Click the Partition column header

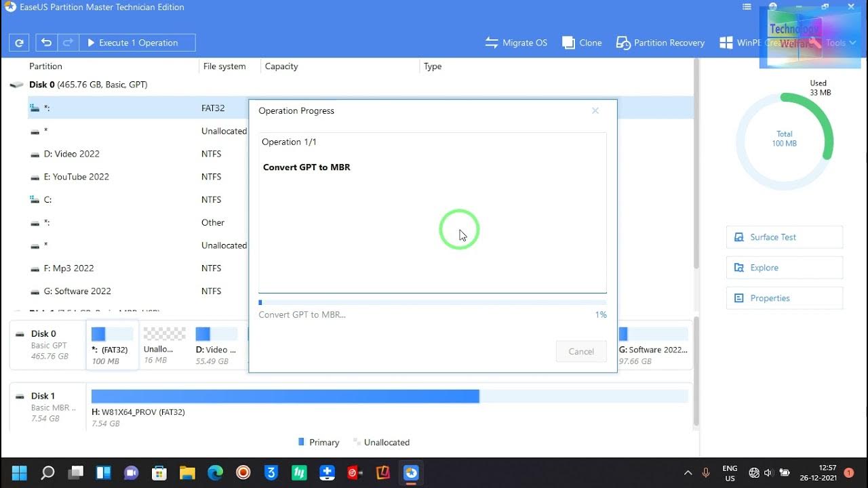pos(45,66)
